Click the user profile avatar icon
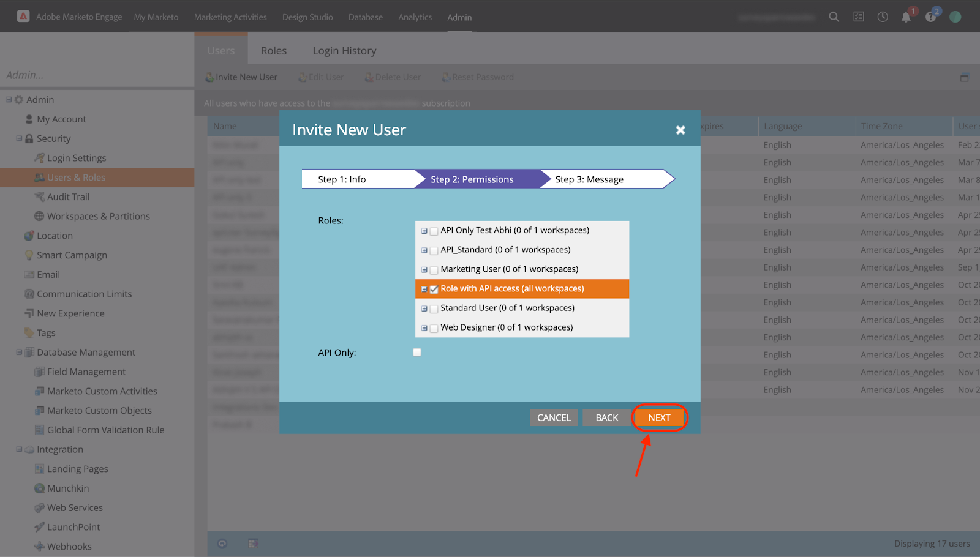Viewport: 980px width, 557px height. [x=955, y=17]
